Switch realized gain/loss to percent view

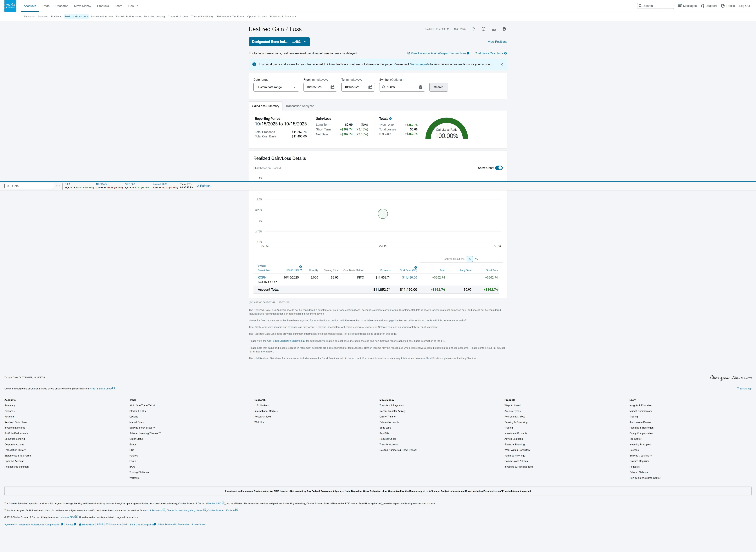pyautogui.click(x=476, y=259)
